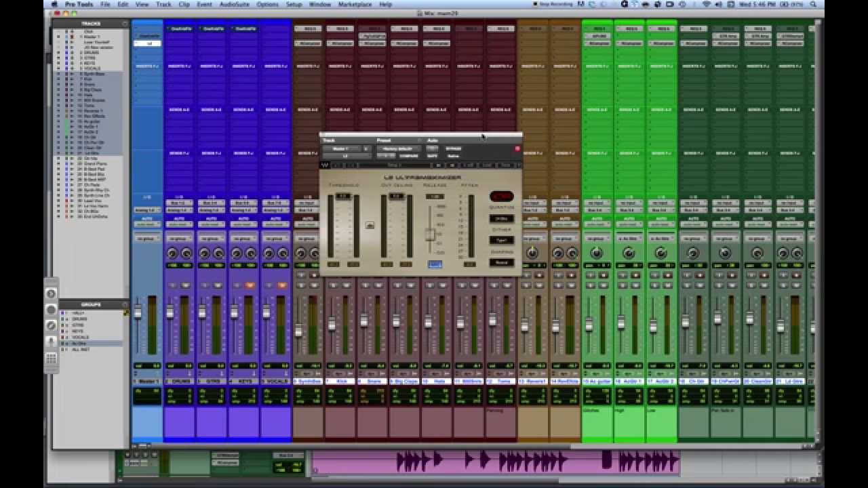Unmute the KEYS channel via its orange M button

[250, 285]
